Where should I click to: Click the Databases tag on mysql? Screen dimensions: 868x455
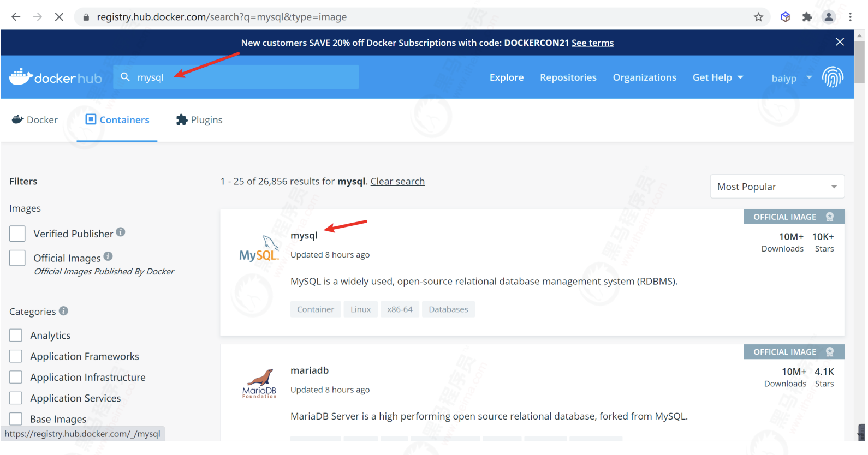(448, 309)
